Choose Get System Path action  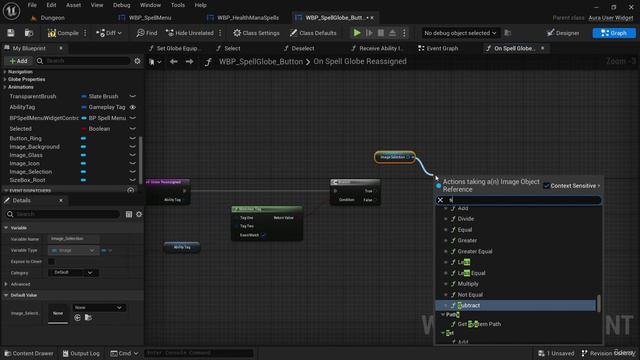click(479, 324)
